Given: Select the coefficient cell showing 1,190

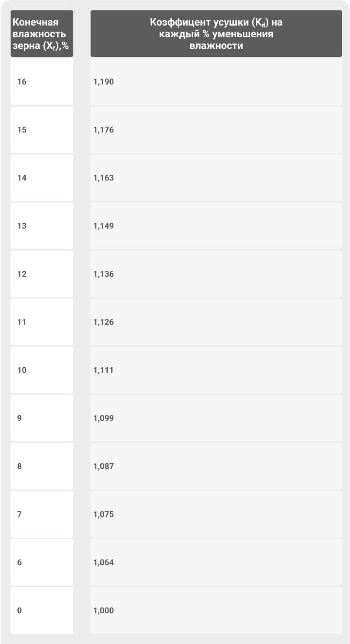Looking at the screenshot, I should (x=216, y=82).
